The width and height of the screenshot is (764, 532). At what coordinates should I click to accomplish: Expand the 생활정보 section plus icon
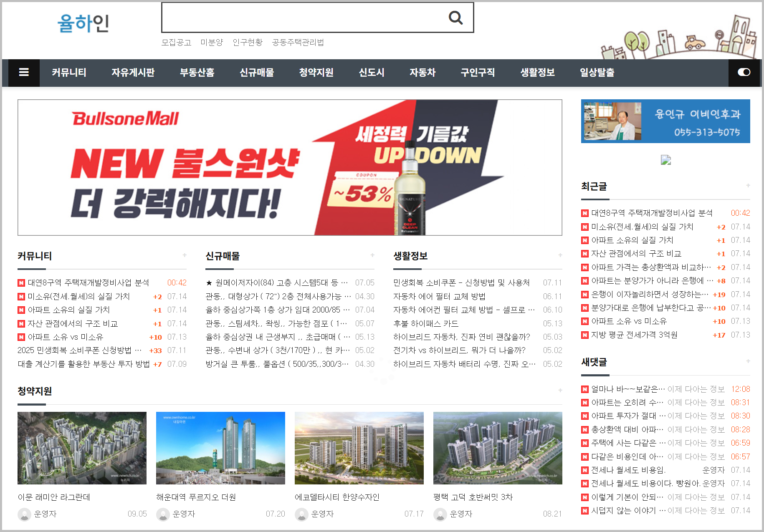[560, 255]
